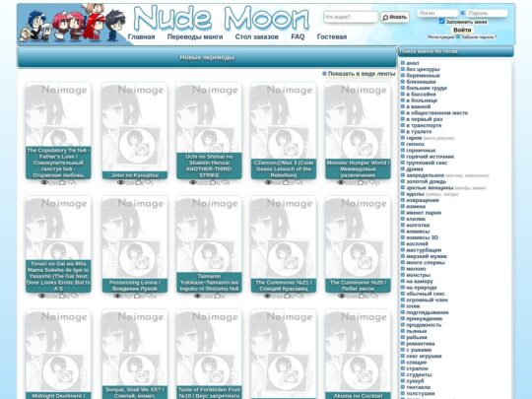Select the студенты tag
This screenshot has width=532, height=399.
coord(419,375)
